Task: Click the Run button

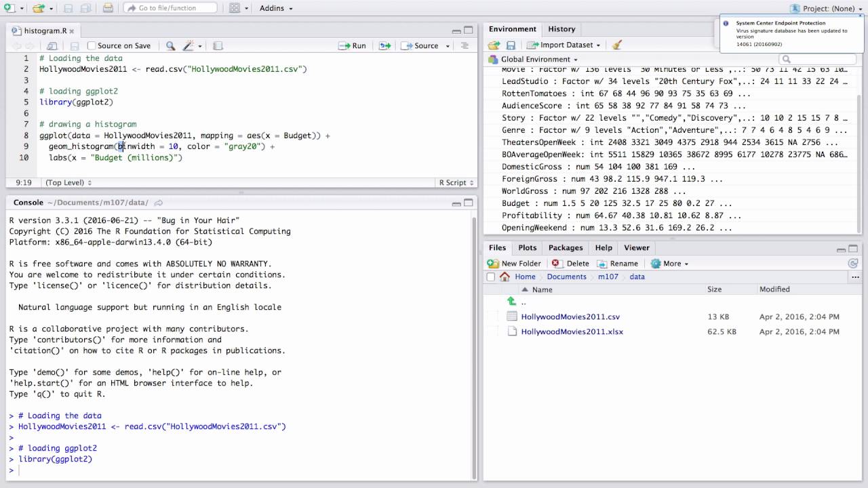Action: pyautogui.click(x=353, y=46)
